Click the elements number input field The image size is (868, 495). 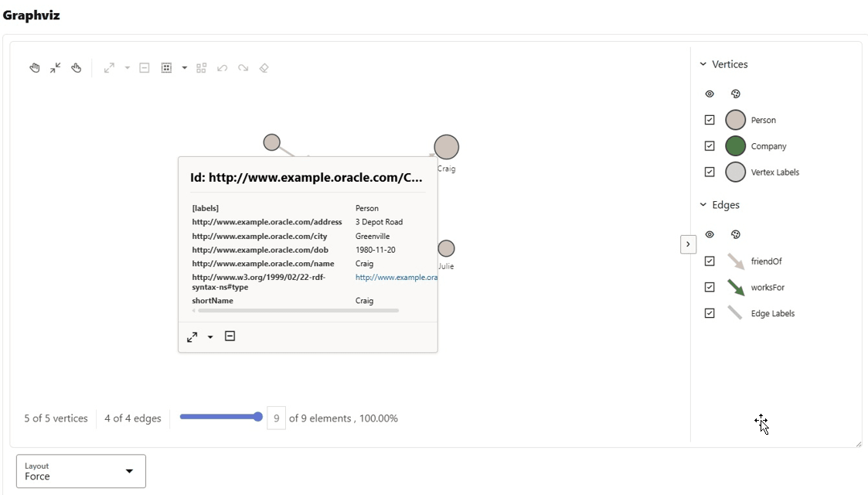coord(276,418)
